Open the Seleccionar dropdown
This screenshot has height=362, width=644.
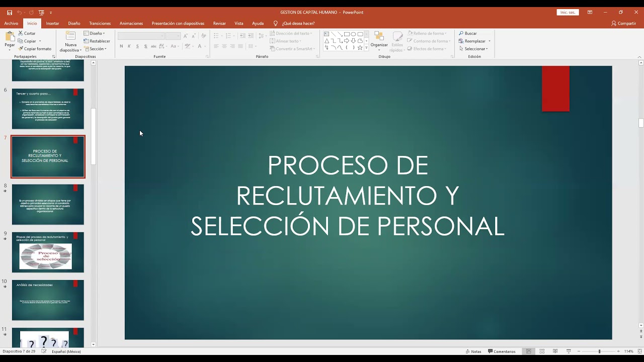tap(473, 49)
